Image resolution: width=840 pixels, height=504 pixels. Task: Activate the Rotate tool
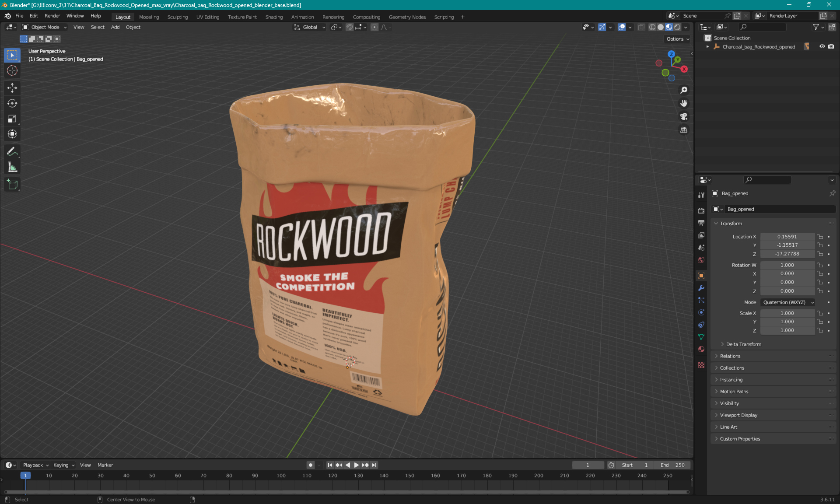pos(12,103)
